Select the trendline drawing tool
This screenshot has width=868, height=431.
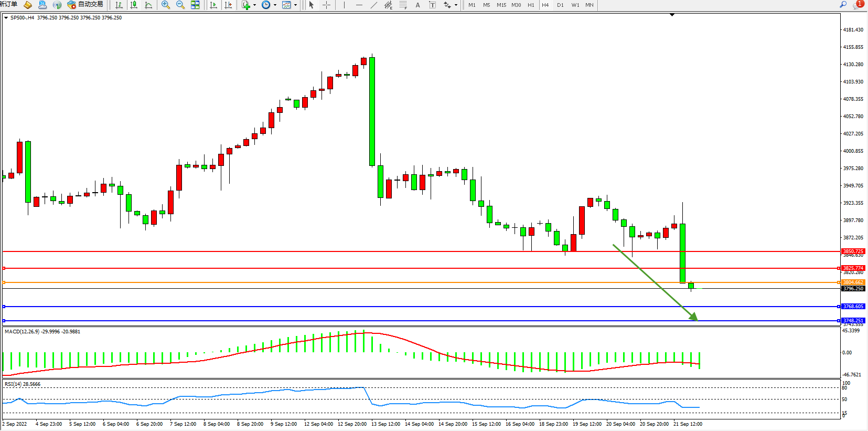[373, 5]
